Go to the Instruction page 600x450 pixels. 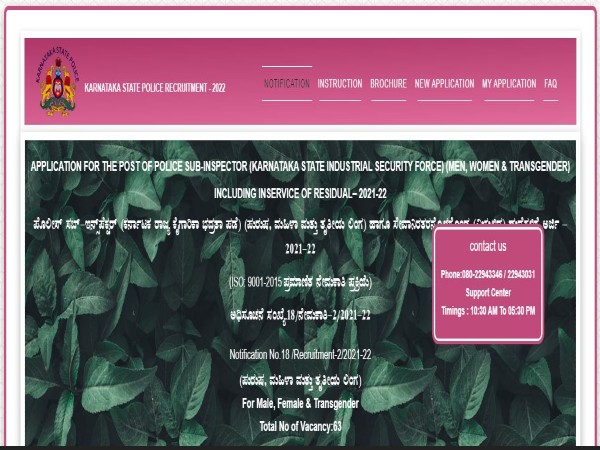[340, 84]
